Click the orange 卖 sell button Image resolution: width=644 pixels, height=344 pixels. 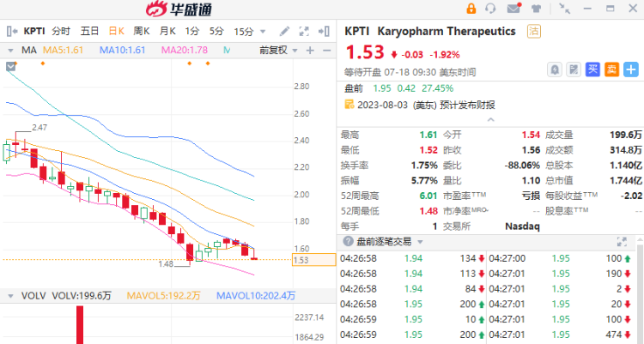611,69
